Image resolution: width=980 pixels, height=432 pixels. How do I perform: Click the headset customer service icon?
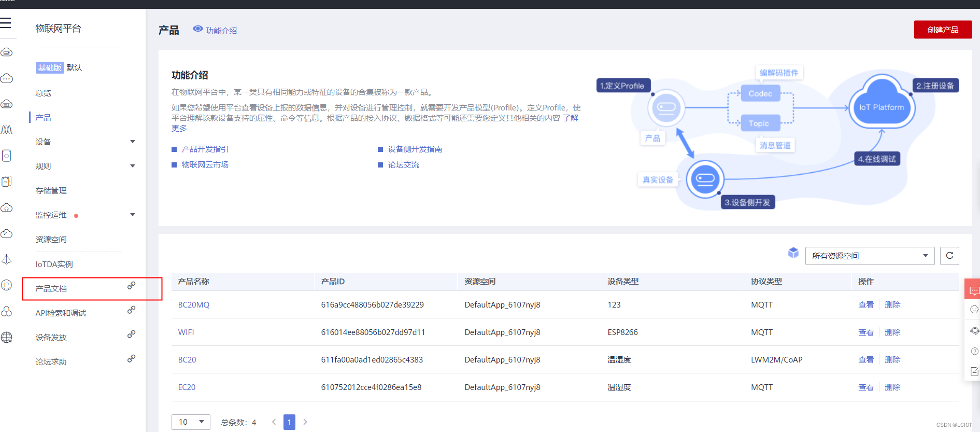click(x=974, y=331)
